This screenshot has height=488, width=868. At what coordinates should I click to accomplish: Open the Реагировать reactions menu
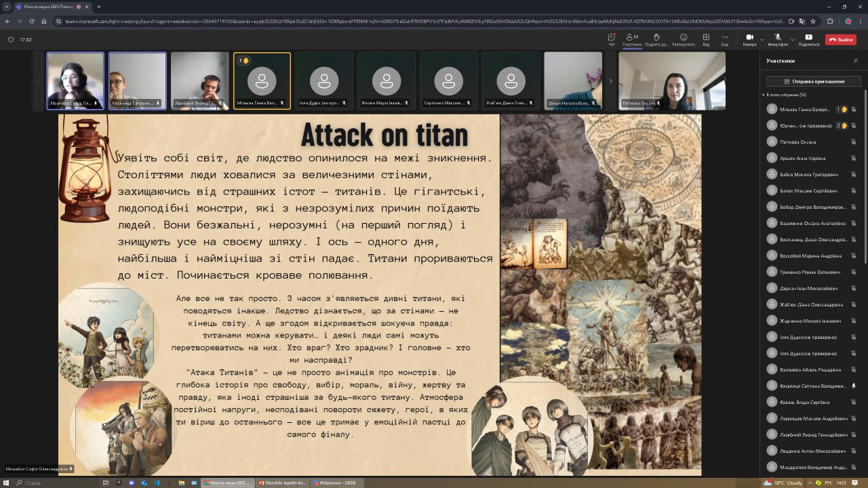pyautogui.click(x=684, y=39)
